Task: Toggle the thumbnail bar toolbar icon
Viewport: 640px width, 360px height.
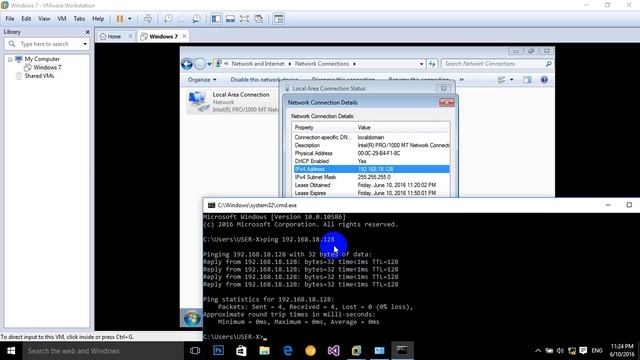Action: coord(230,19)
